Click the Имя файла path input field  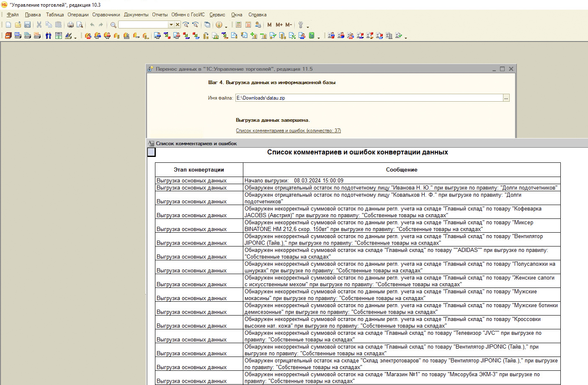(x=369, y=98)
